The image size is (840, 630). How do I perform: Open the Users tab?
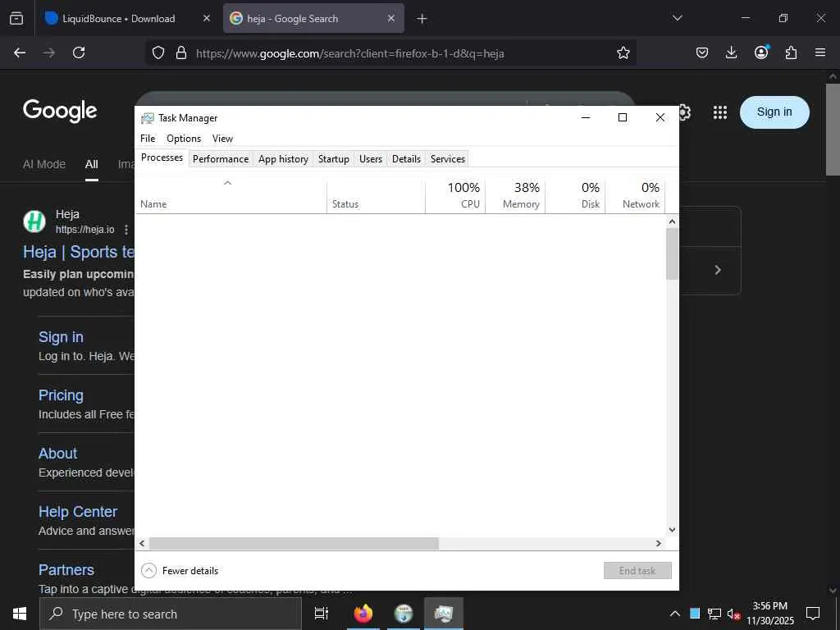[x=371, y=159]
